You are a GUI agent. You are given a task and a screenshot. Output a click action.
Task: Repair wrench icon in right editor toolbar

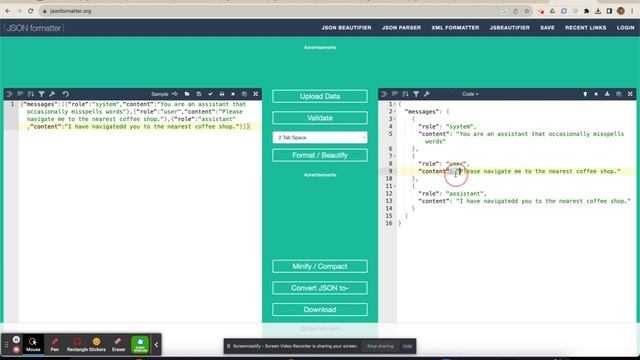click(x=427, y=94)
